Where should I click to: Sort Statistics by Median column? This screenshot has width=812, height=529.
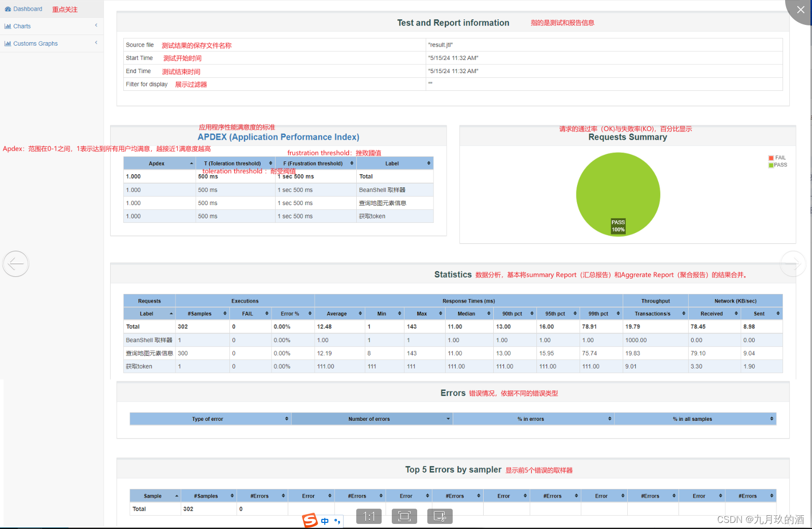(x=469, y=314)
